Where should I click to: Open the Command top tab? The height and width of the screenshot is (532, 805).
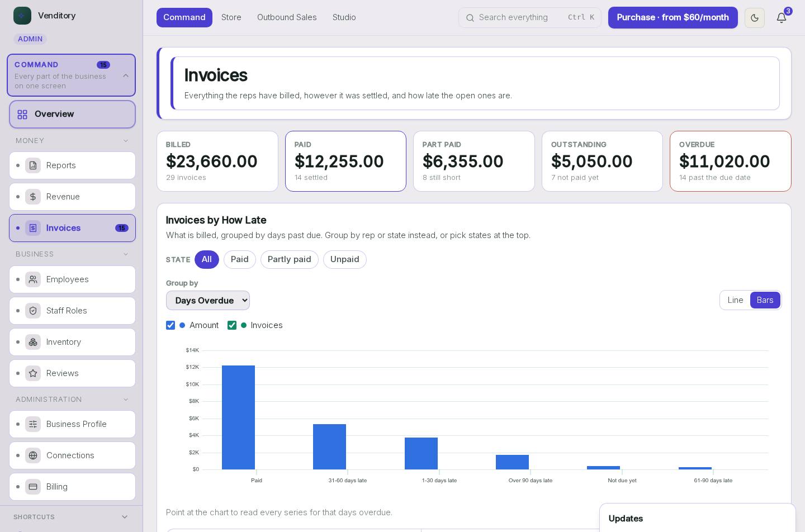[x=184, y=18]
